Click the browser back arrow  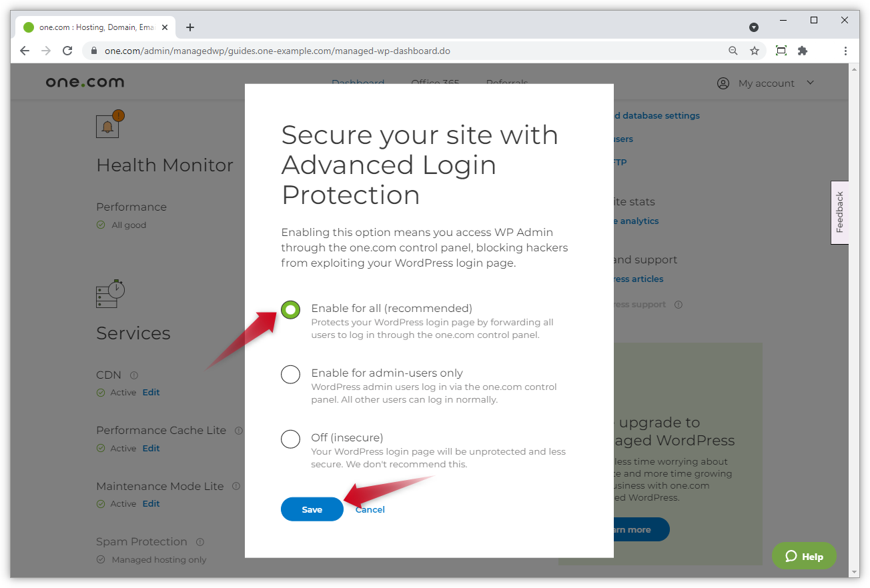[x=25, y=51]
